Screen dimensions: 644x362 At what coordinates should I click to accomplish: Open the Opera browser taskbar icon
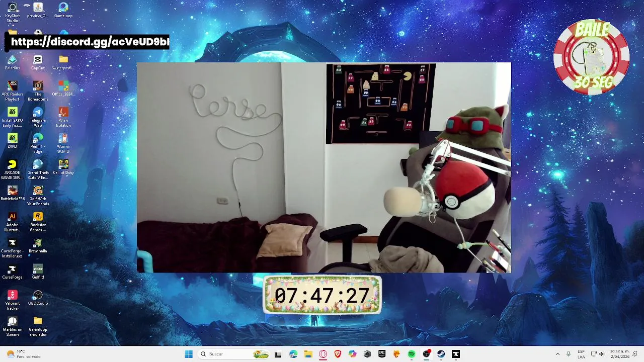[x=323, y=354]
